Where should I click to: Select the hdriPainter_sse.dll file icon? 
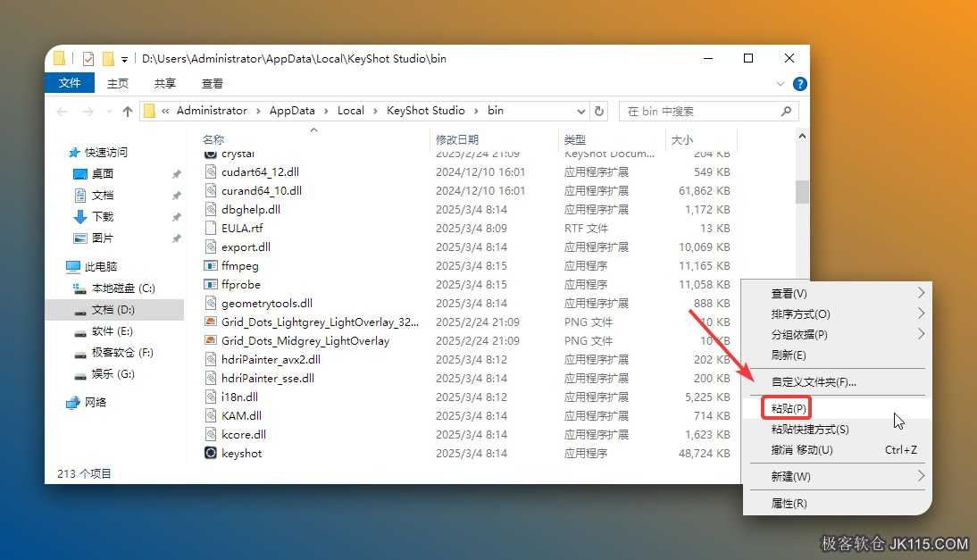(211, 378)
